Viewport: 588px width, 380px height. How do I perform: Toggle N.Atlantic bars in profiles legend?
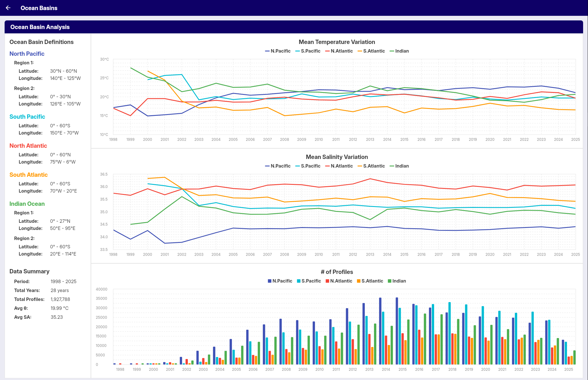pyautogui.click(x=339, y=281)
